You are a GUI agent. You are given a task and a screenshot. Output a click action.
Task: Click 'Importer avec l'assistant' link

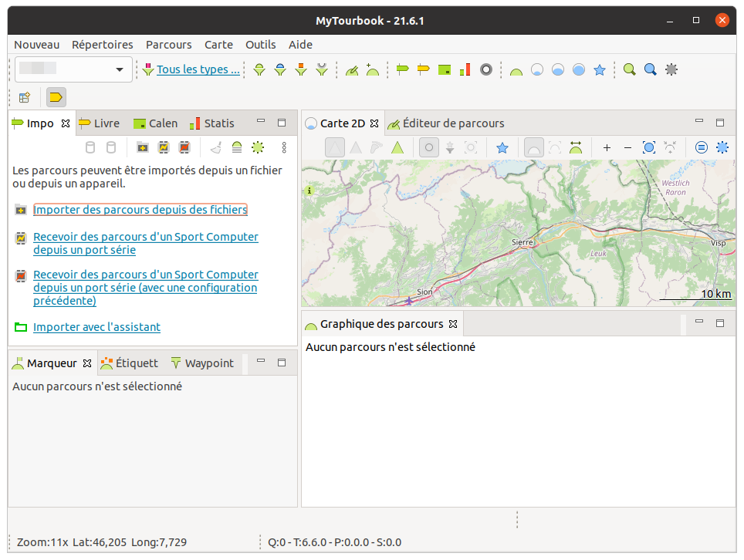click(x=96, y=327)
